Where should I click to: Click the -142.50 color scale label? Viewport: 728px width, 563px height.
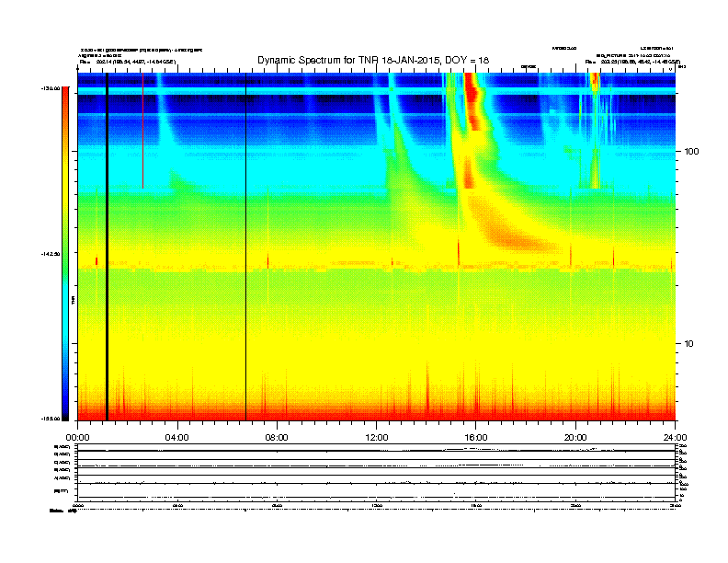[x=51, y=254]
